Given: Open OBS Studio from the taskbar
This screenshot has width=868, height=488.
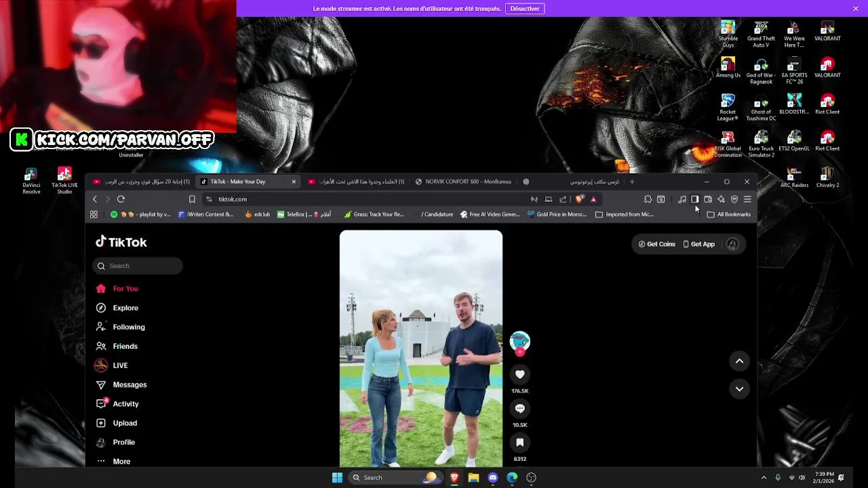Looking at the screenshot, I should point(532,477).
